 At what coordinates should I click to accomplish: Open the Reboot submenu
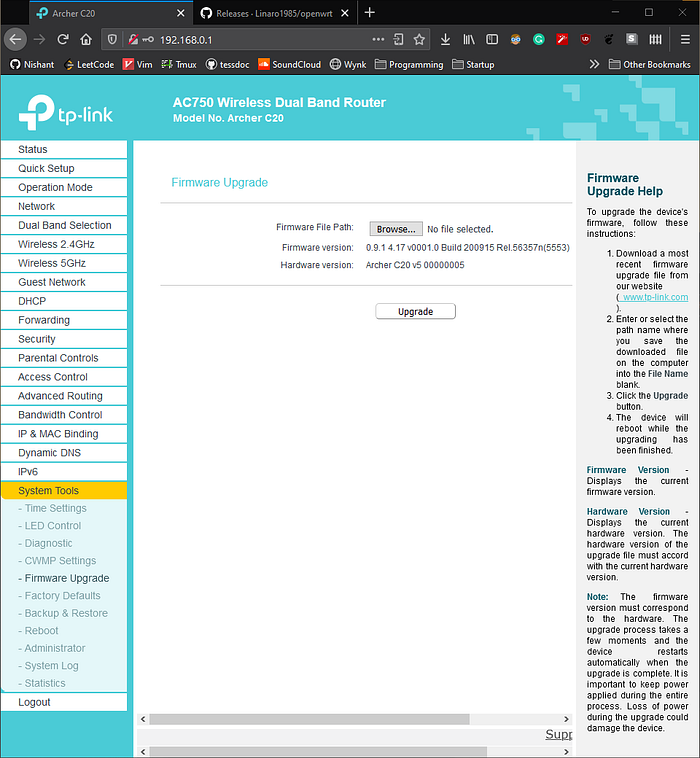(38, 630)
